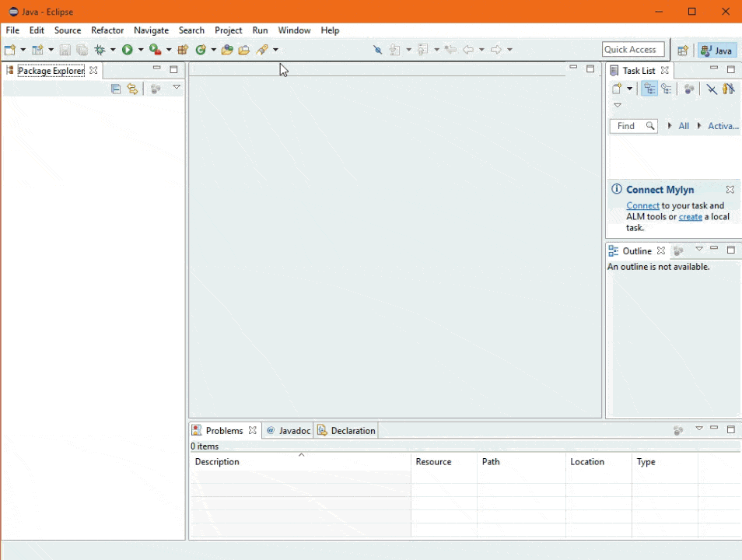Click the New Java Package icon
Image resolution: width=742 pixels, height=560 pixels.
pyautogui.click(x=183, y=50)
